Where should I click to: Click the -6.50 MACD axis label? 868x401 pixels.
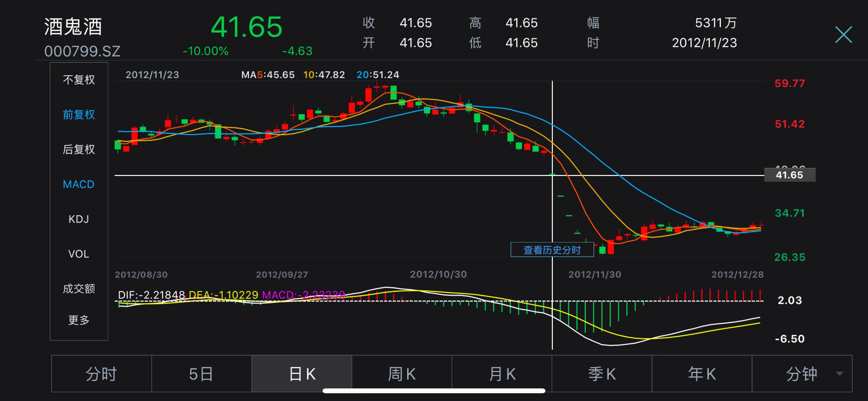coord(790,338)
